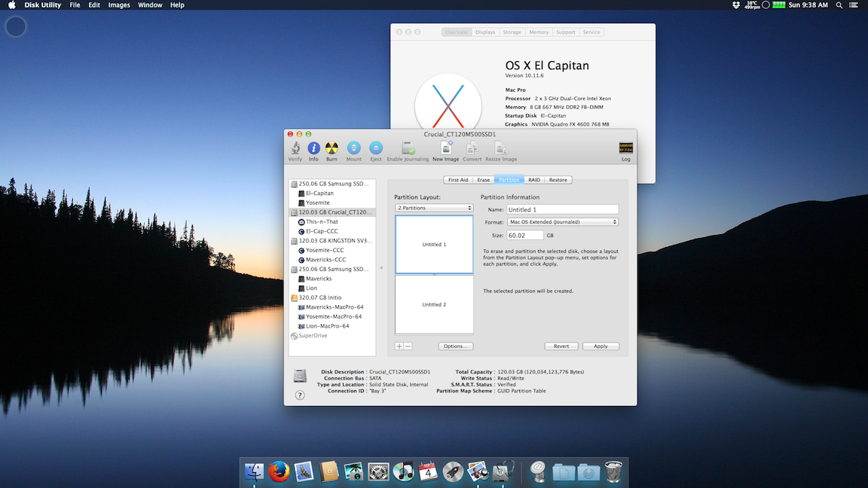Open System Preferences from the Dock
The image size is (868, 488).
click(x=379, y=472)
